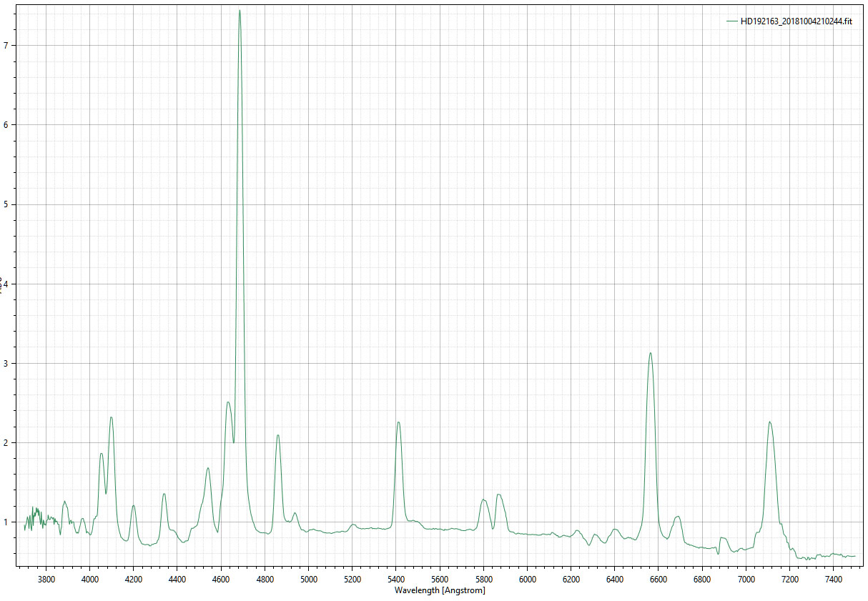
Task: Click the partially hidden y-axis title at left edge
Action: coord(2,284)
